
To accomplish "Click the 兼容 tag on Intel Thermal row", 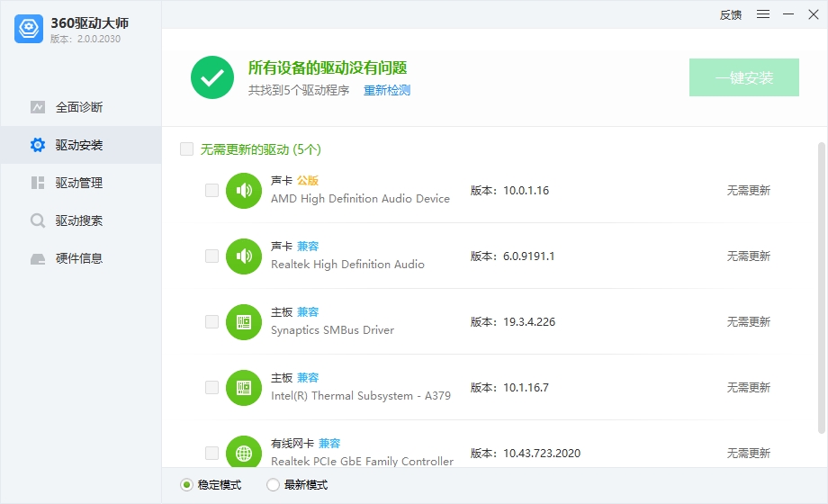I will pyautogui.click(x=308, y=378).
